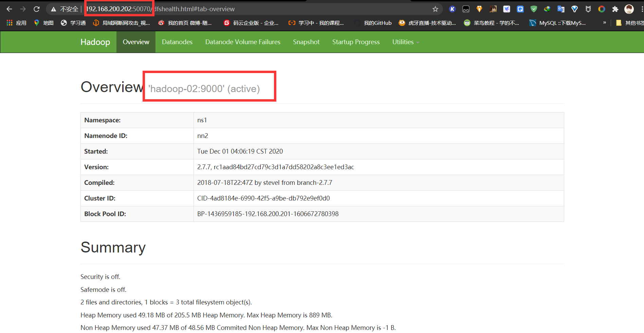
Task: Click the bookmark star in the address bar
Action: click(435, 9)
